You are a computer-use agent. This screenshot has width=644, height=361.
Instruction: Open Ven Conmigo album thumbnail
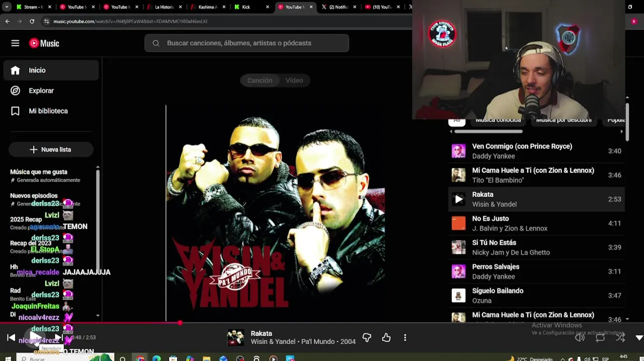pos(458,151)
